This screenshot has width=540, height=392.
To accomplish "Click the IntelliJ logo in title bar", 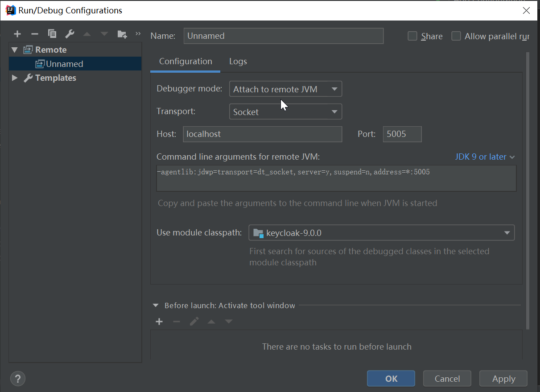I will tap(11, 10).
